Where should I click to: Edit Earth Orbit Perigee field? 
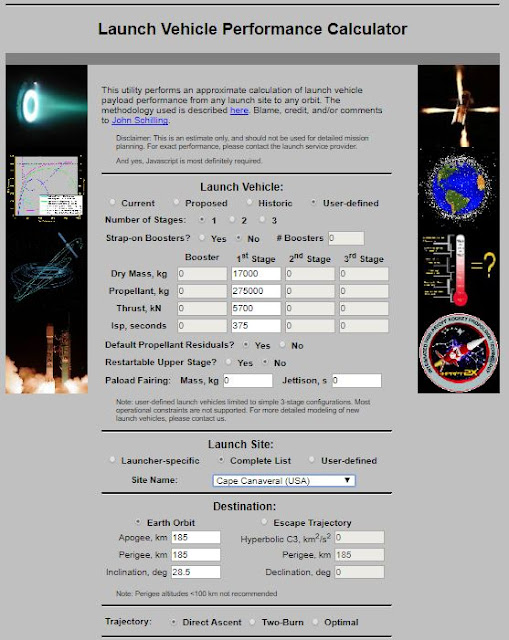click(x=196, y=555)
